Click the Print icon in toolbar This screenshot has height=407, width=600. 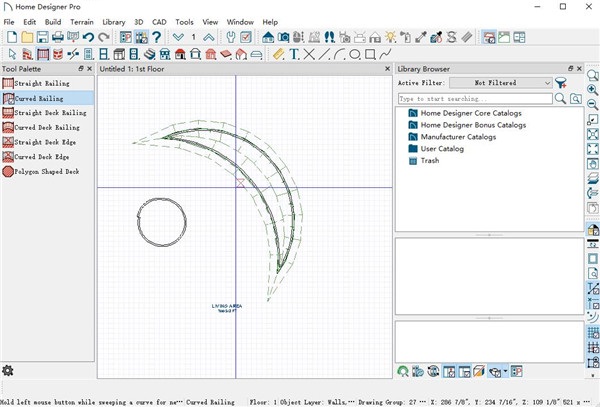[57, 37]
